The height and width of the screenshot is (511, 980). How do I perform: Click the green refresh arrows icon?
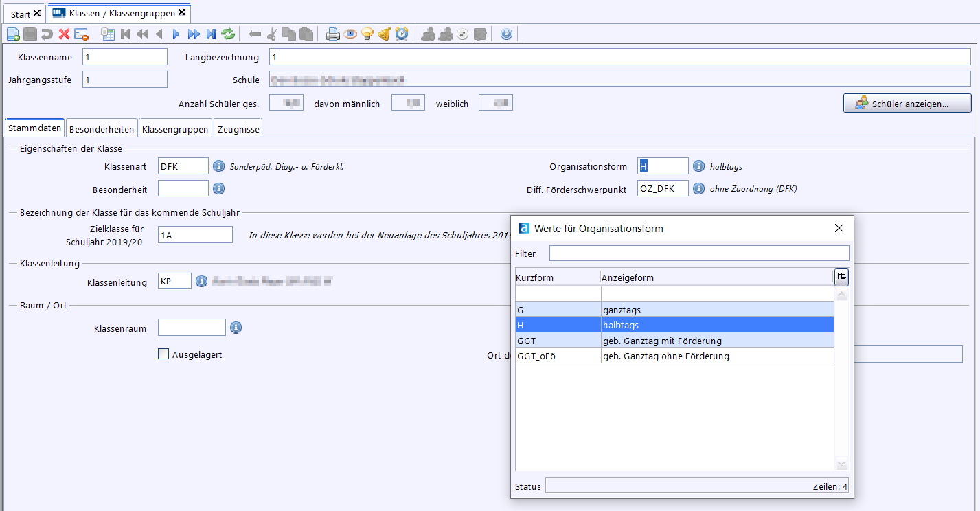click(x=228, y=34)
